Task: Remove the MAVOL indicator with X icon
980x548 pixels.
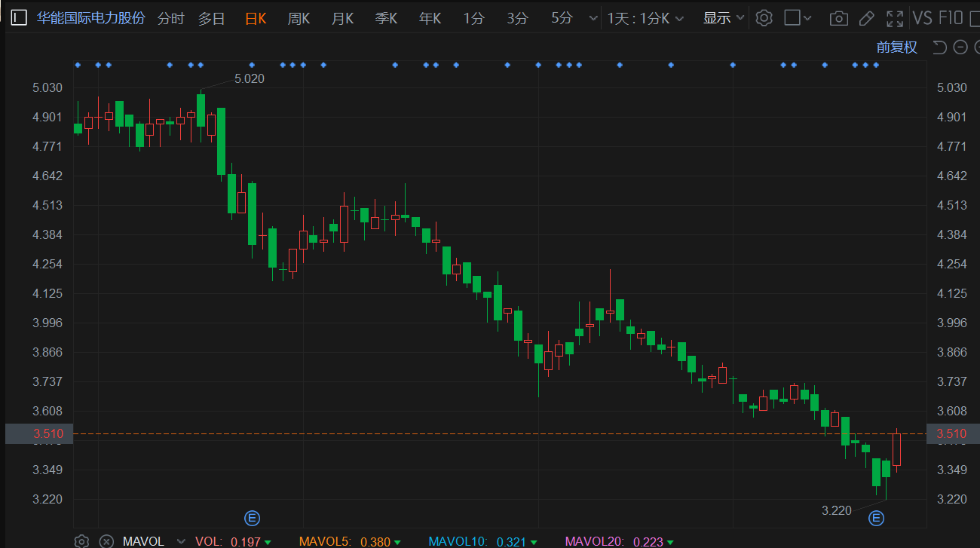Action: (107, 541)
